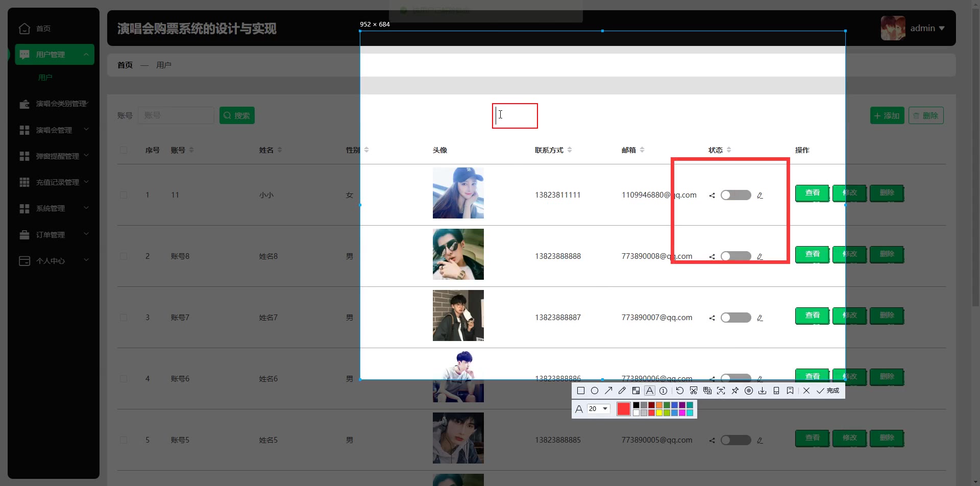Check the checkbox for row 1
Image resolution: width=980 pixels, height=486 pixels.
click(124, 195)
